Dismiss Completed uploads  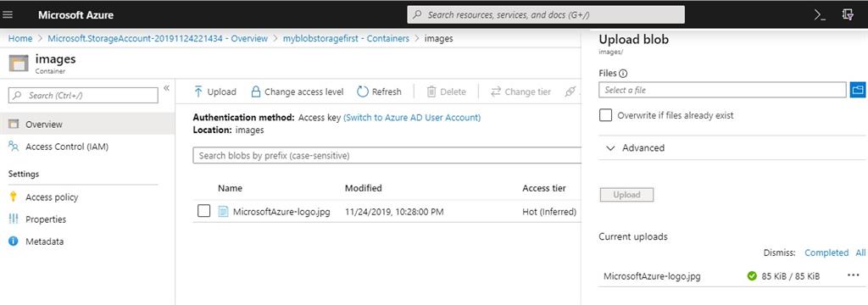click(x=826, y=252)
